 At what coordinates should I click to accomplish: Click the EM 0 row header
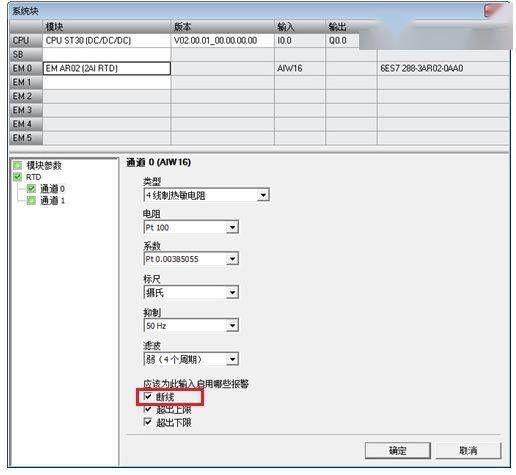point(26,68)
